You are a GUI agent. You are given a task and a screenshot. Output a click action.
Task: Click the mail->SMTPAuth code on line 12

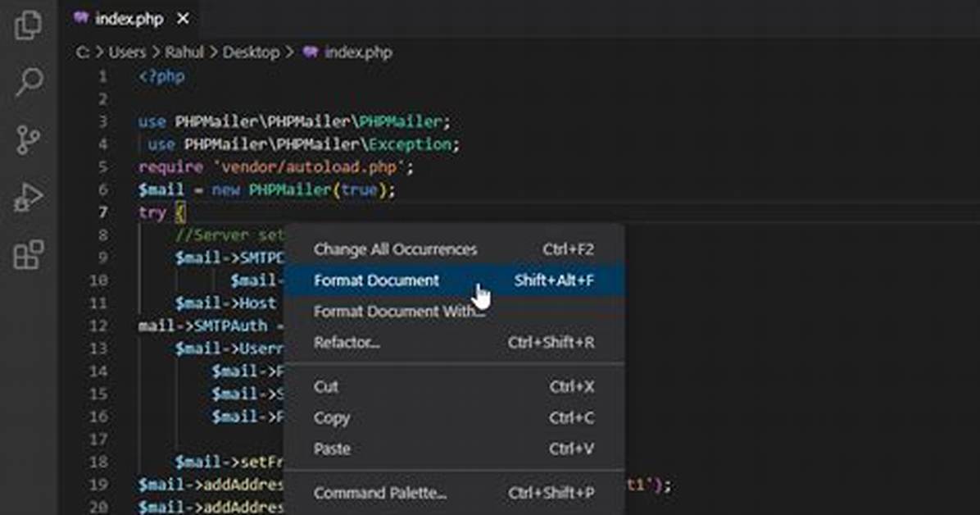[x=202, y=326]
